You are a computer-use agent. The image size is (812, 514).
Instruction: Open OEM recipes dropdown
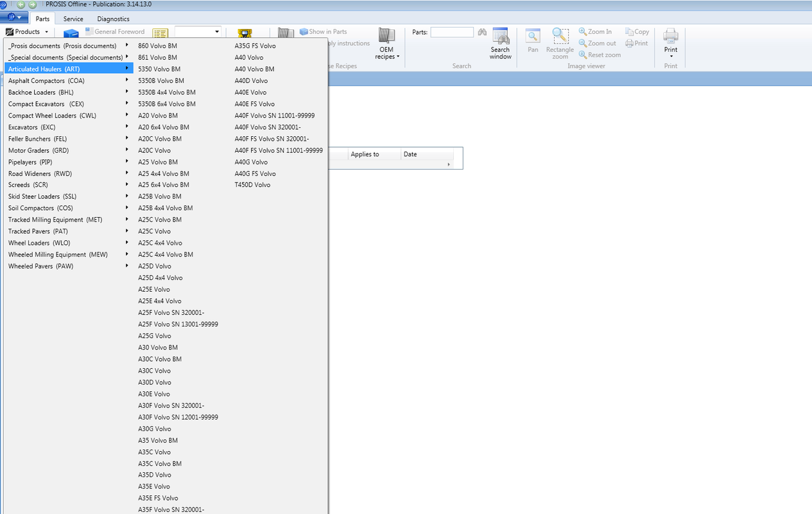coord(386,44)
